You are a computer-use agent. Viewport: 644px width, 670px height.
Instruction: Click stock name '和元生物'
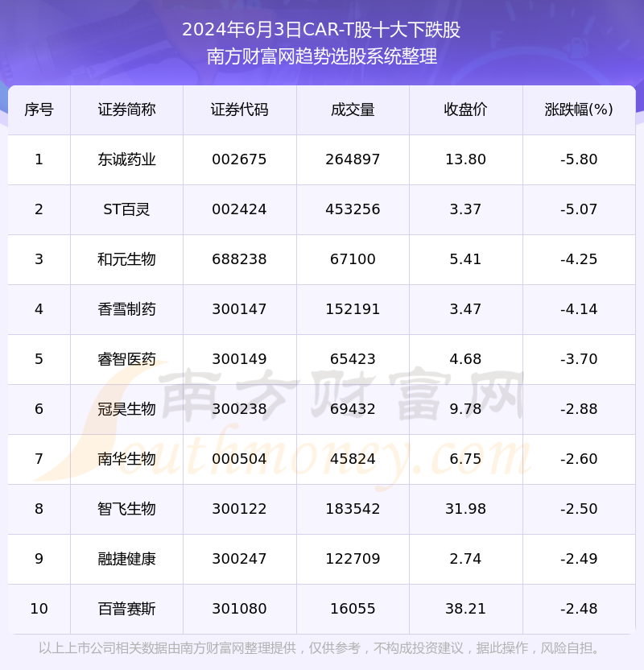tap(127, 259)
